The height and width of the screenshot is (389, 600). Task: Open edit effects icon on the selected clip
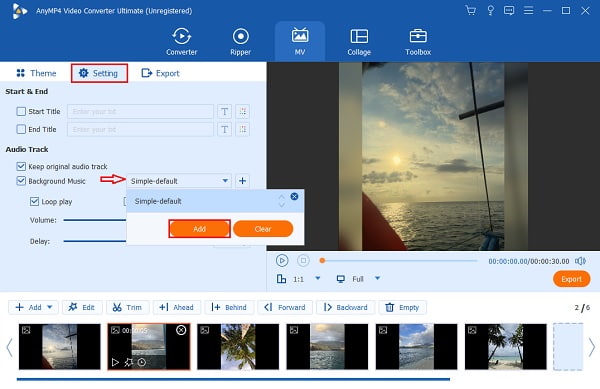pos(129,362)
